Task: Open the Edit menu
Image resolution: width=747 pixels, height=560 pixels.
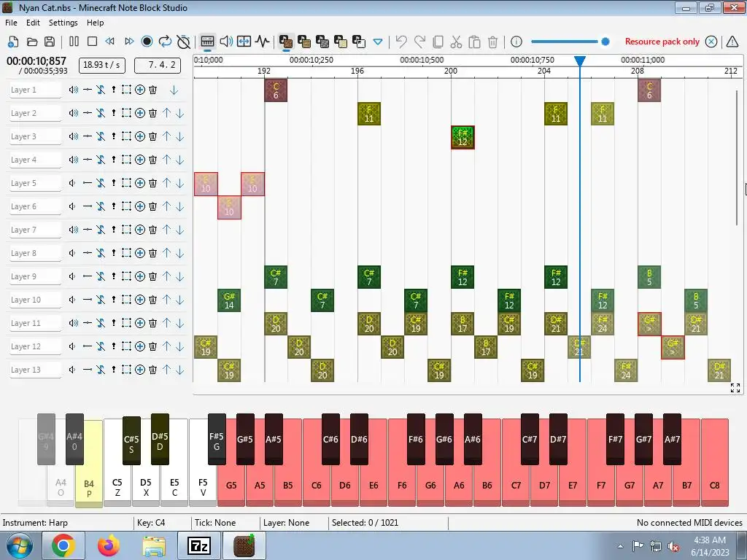Action: coord(33,23)
